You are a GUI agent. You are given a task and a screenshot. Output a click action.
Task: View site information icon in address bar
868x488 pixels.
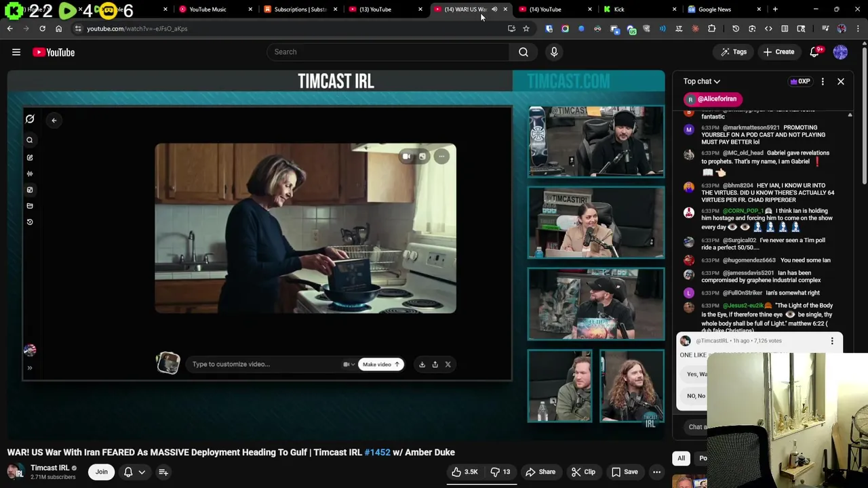pos(78,28)
